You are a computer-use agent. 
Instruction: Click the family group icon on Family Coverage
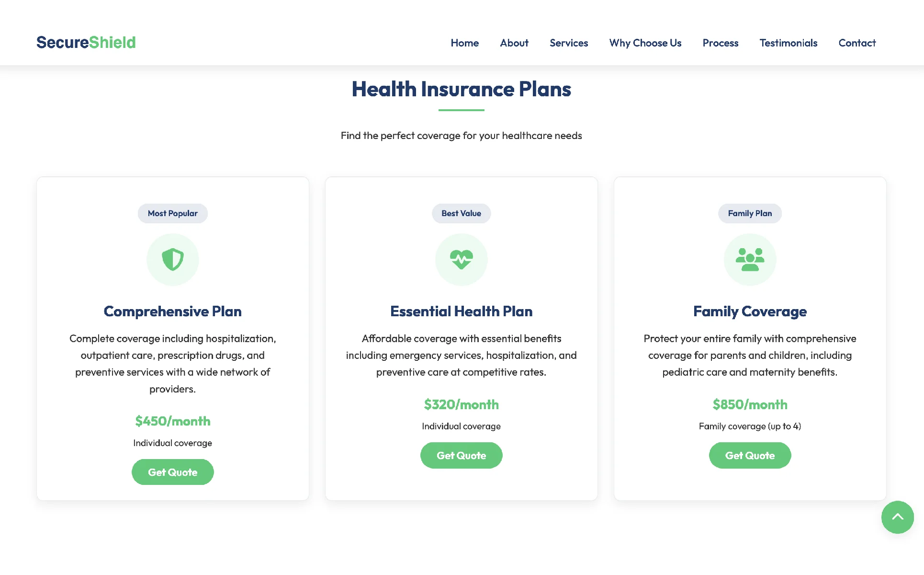pos(750,260)
